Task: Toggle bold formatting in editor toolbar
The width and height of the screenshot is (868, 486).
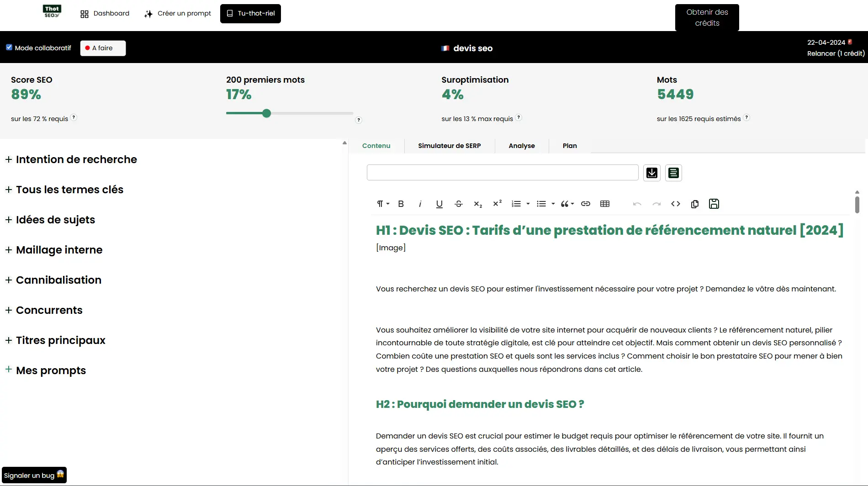Action: (x=401, y=204)
